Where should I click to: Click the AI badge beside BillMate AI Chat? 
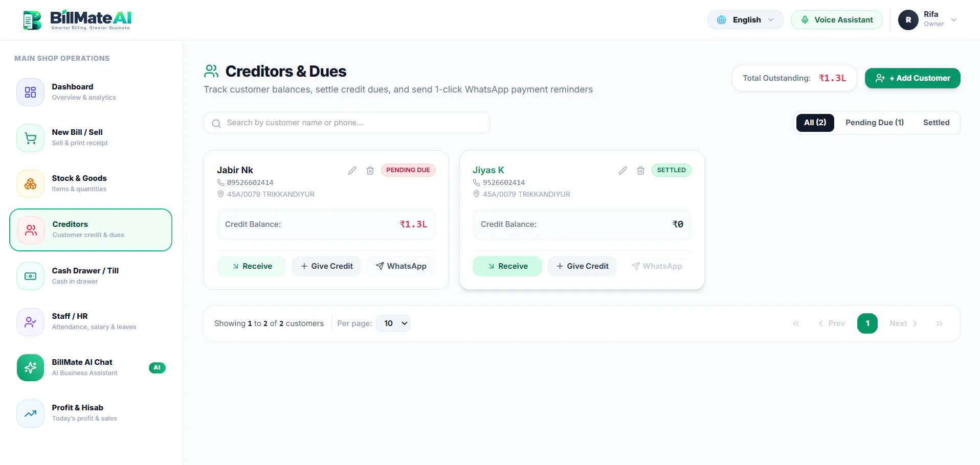pyautogui.click(x=157, y=367)
